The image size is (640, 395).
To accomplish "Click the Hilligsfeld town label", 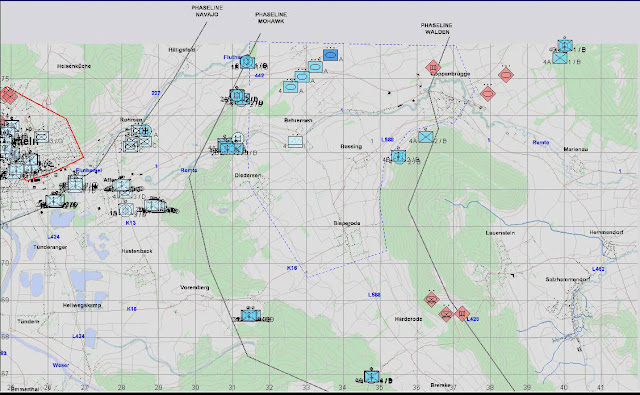I will click(x=182, y=50).
